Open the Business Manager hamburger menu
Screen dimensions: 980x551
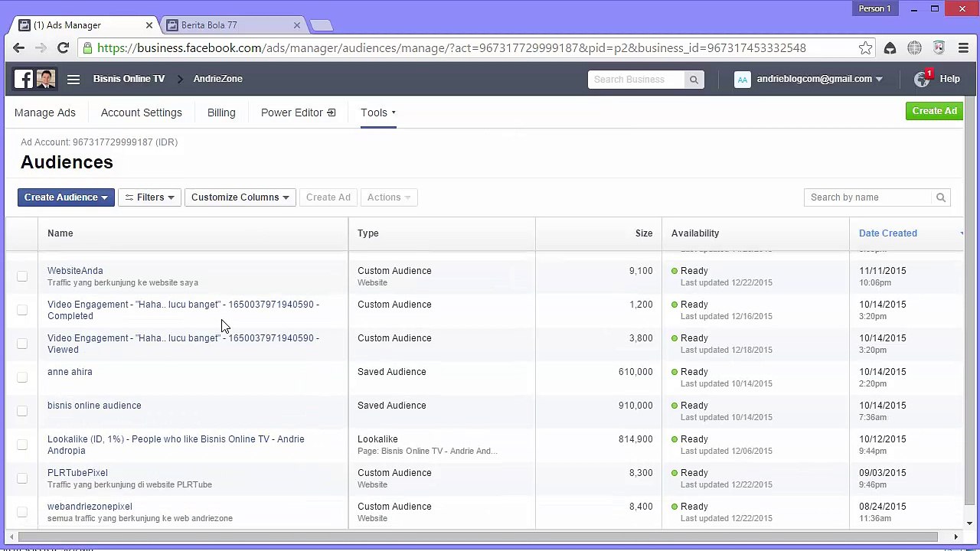(73, 79)
